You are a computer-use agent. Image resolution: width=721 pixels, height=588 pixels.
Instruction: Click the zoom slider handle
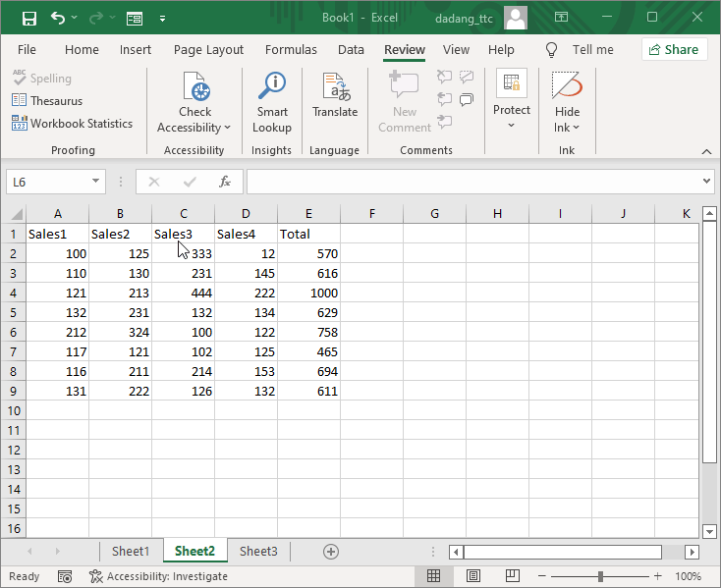pyautogui.click(x=600, y=576)
